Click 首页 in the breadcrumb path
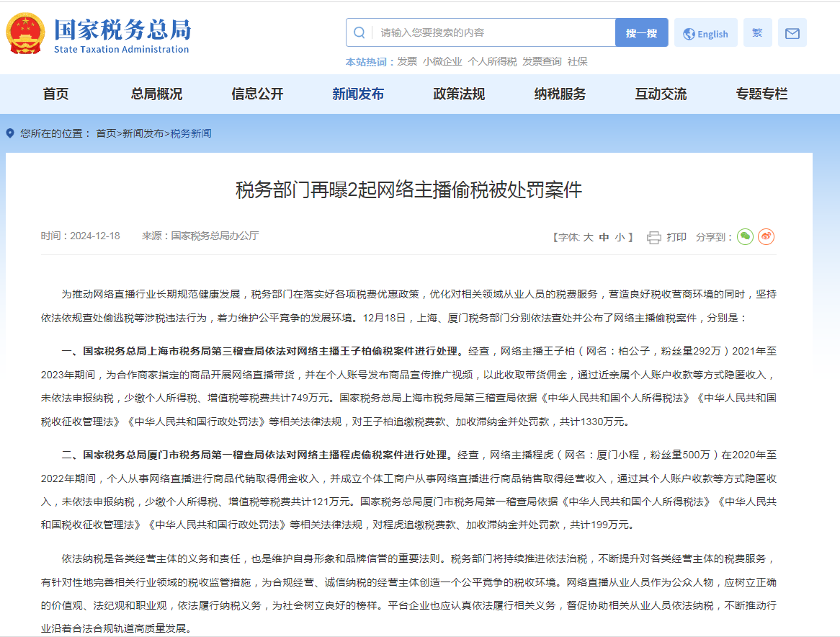Image resolution: width=840 pixels, height=637 pixels. 106,133
